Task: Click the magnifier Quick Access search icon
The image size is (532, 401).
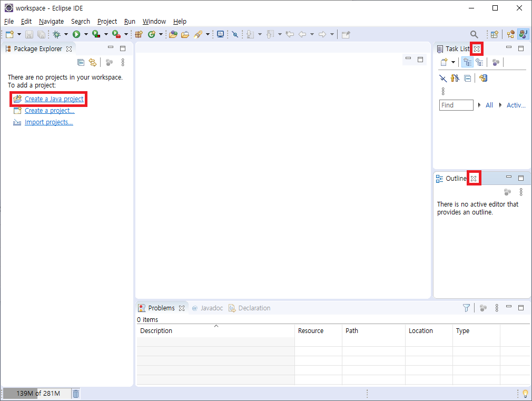Action: [x=474, y=34]
